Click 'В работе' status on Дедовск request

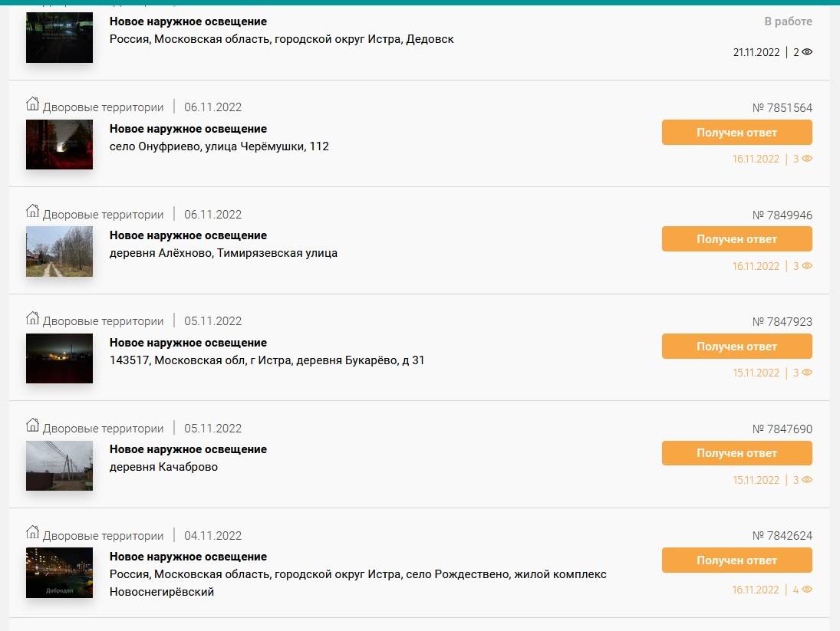point(788,21)
